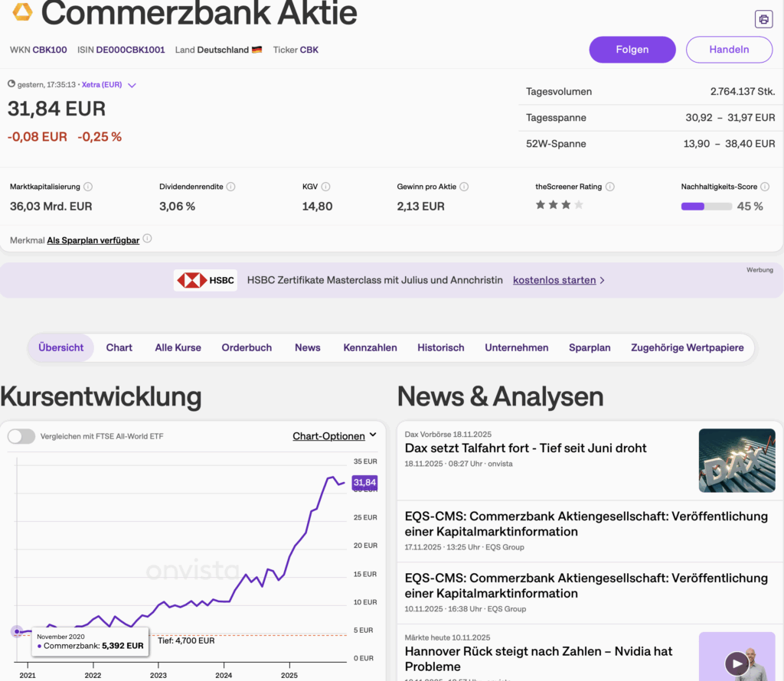The height and width of the screenshot is (681, 784).
Task: Click the Handeln button
Action: coord(729,50)
